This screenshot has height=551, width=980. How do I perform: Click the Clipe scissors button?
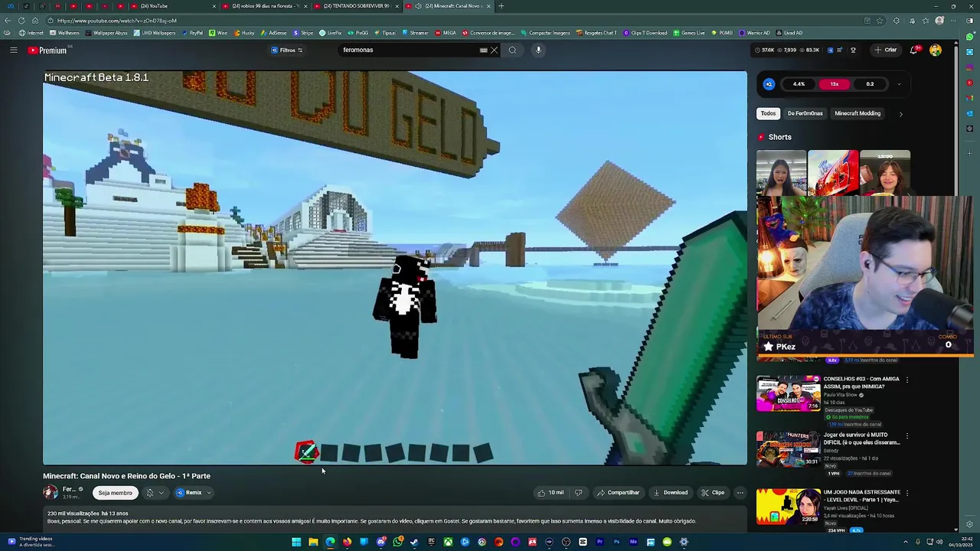click(x=713, y=493)
